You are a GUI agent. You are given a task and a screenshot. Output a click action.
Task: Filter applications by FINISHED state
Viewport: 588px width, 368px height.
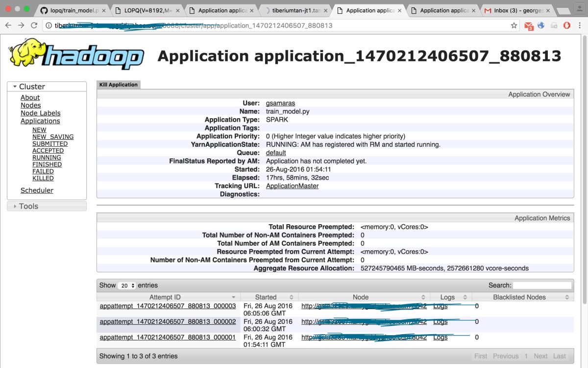point(47,164)
